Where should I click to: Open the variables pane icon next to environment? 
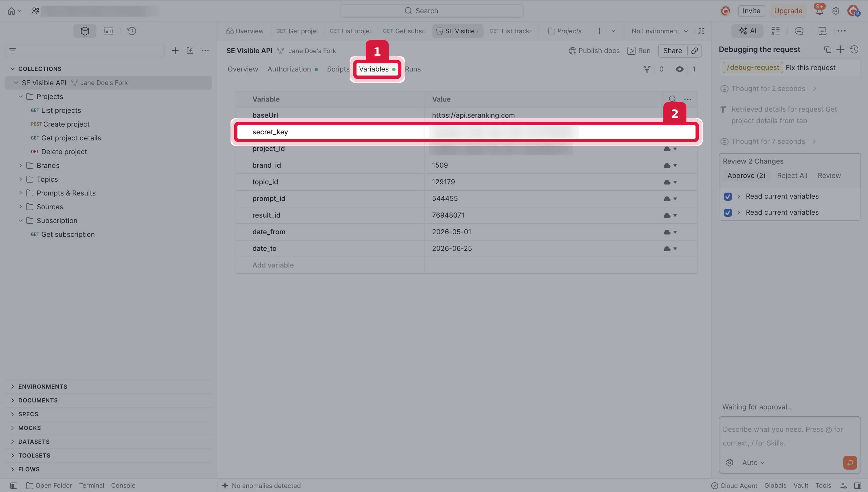tap(702, 31)
